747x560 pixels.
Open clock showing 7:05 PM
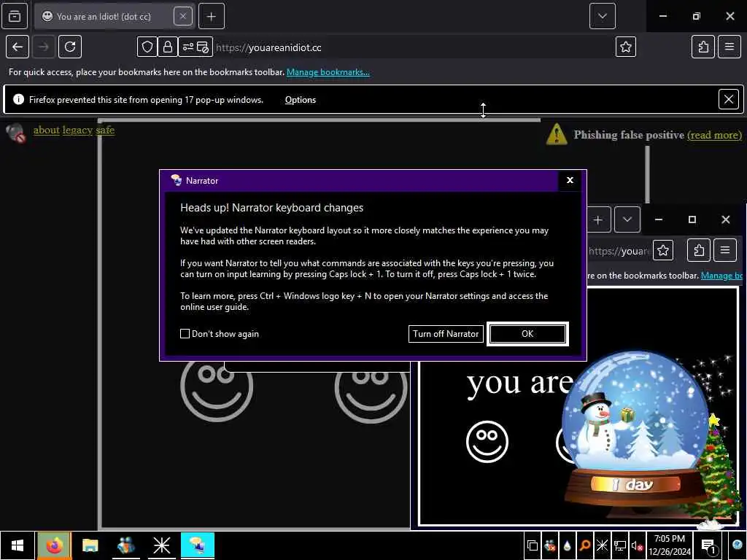click(x=670, y=545)
